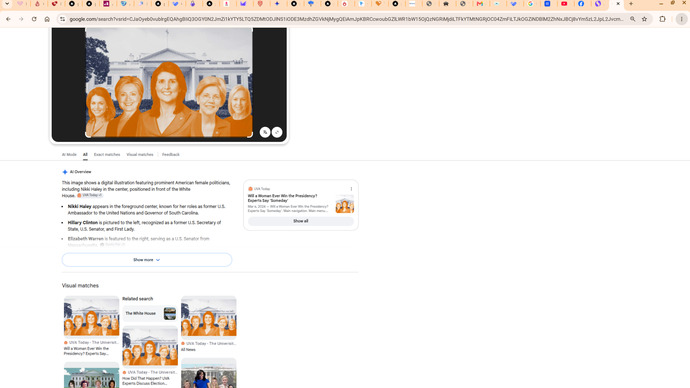Viewport: 690px width, 388px height.
Task: Open Chrome three-dot menu
Action: (x=682, y=19)
